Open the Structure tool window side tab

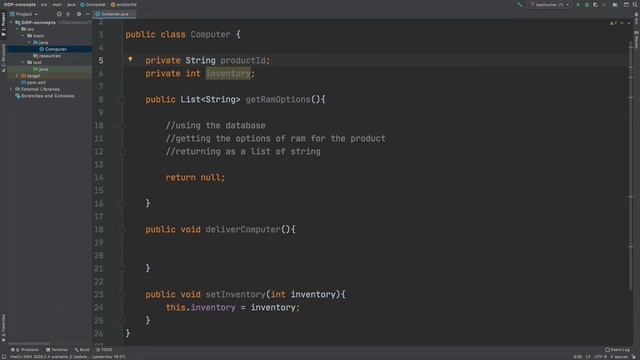pyautogui.click(x=3, y=58)
